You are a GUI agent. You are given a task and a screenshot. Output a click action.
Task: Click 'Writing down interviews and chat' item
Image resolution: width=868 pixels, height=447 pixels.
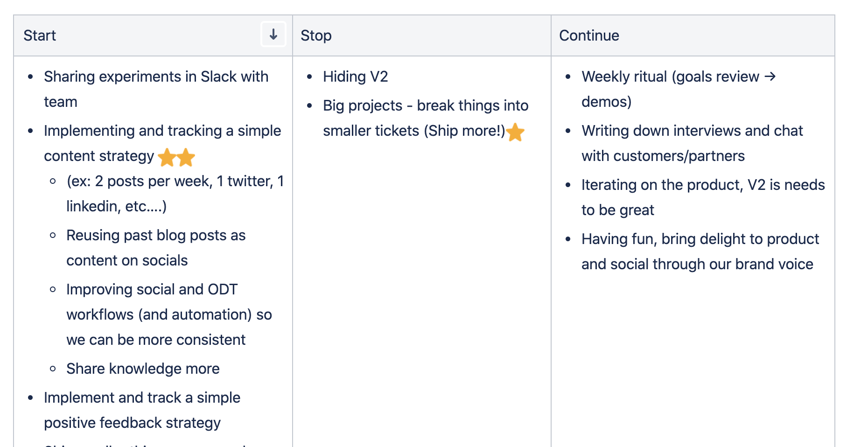tap(692, 131)
